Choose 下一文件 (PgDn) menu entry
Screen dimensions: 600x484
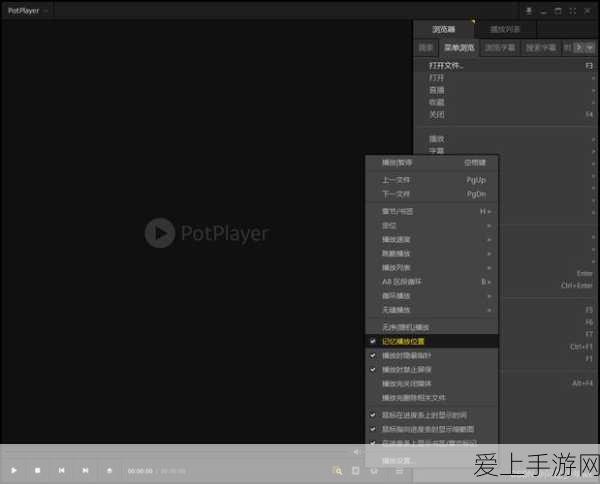pos(432,194)
